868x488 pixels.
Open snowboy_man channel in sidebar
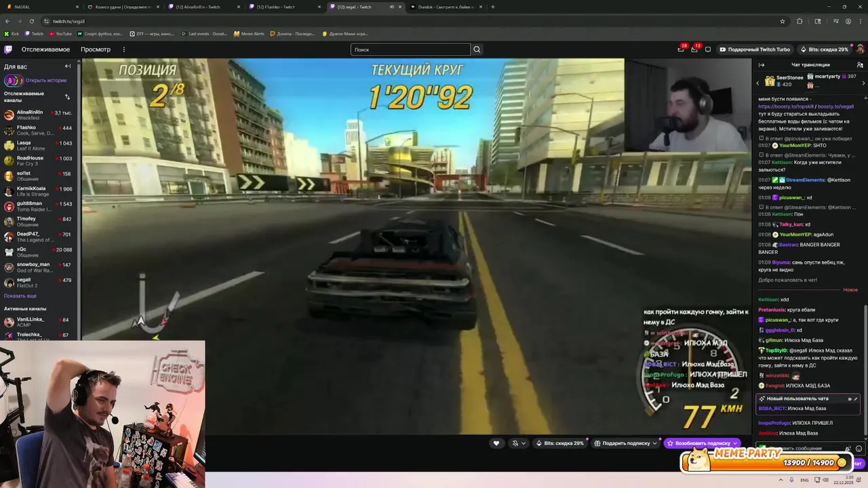[39, 267]
